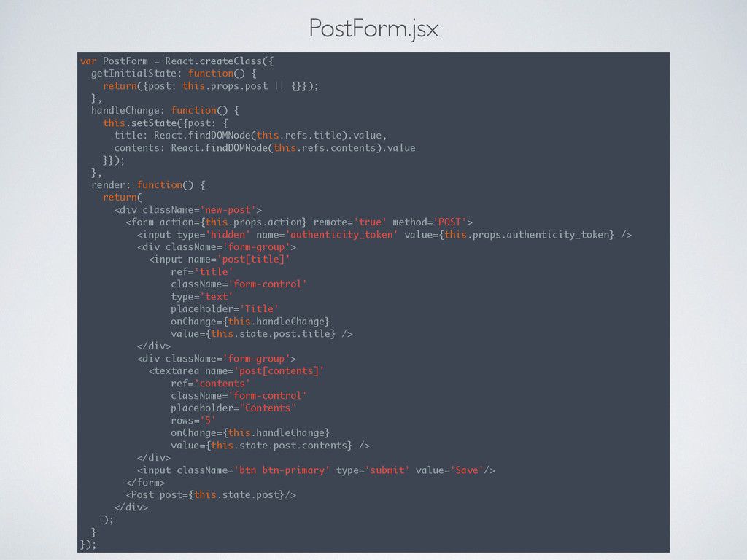This screenshot has width=747, height=560.
Task: Click the line 'var PostForm = React.createClass({'
Action: 177,61
